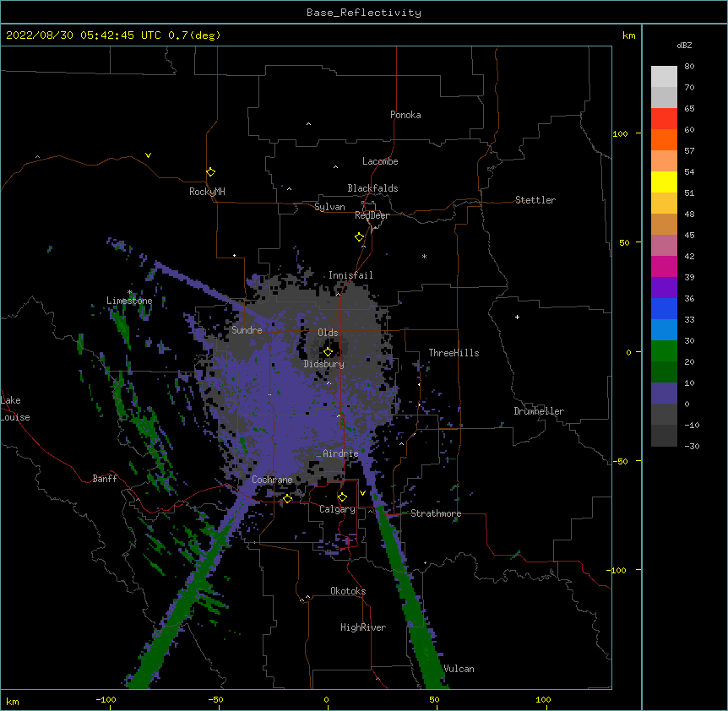
Task: Click the magenta 42 dBZ legend swatch
Action: click(x=664, y=266)
